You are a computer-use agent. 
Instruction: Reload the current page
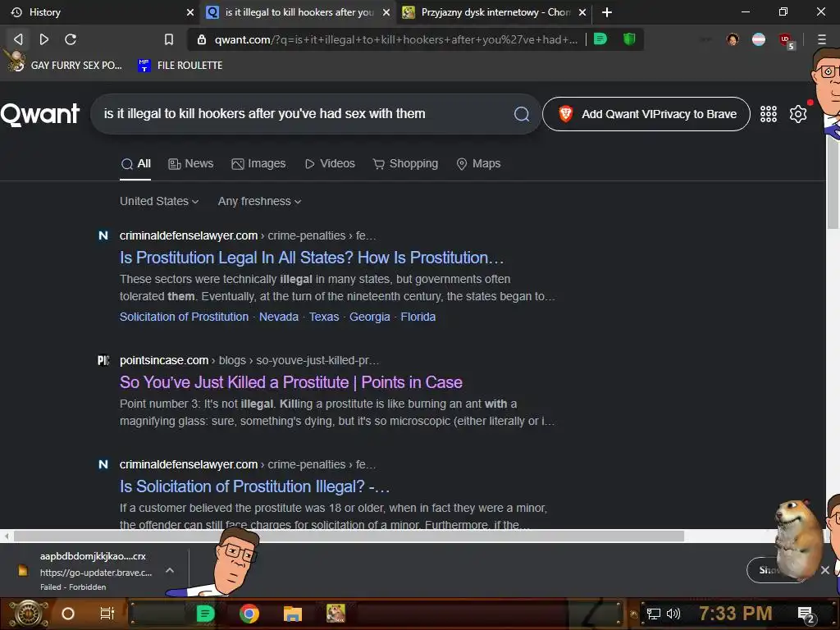71,39
